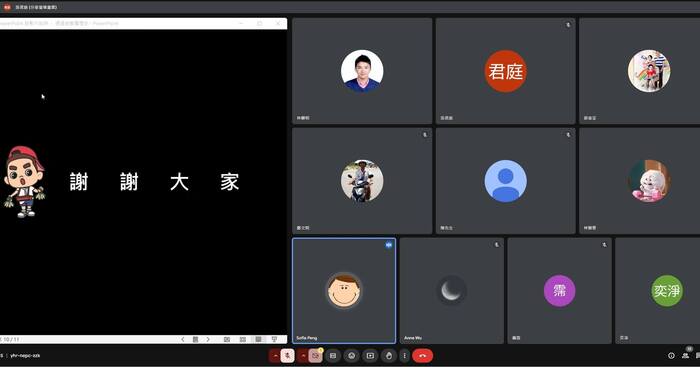Click slide counter 10 / 11
This screenshot has width=700, height=367.
click(x=11, y=339)
